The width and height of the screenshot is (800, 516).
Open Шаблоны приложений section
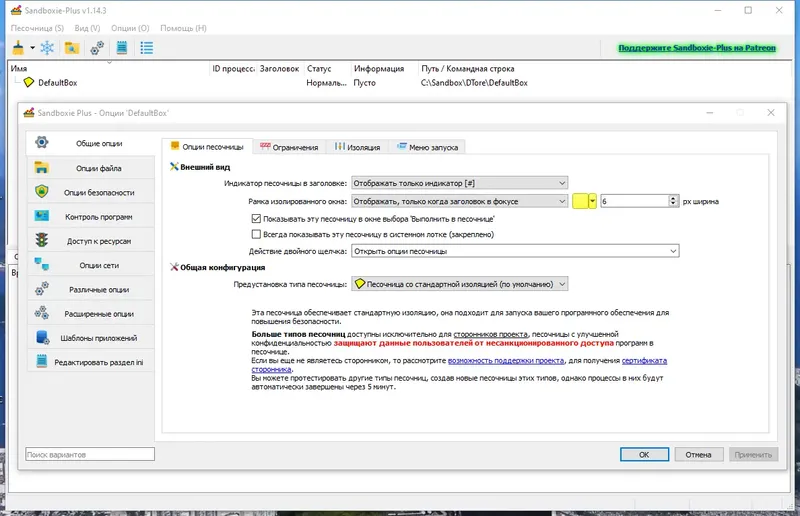[90, 338]
